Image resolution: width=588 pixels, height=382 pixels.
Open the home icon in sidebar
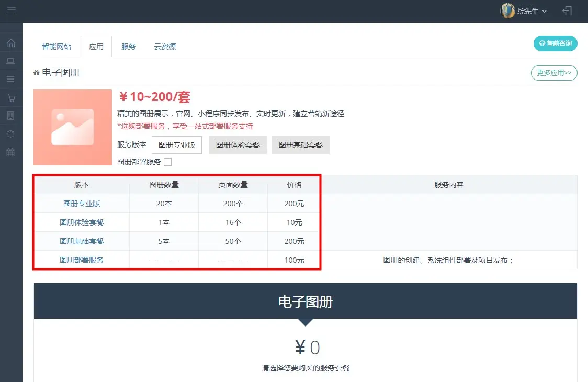coord(10,43)
